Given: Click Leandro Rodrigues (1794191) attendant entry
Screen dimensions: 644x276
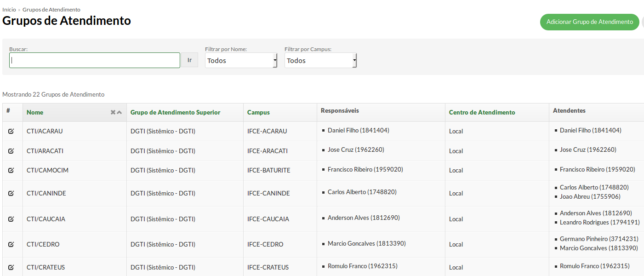Looking at the screenshot, I should click(600, 222).
